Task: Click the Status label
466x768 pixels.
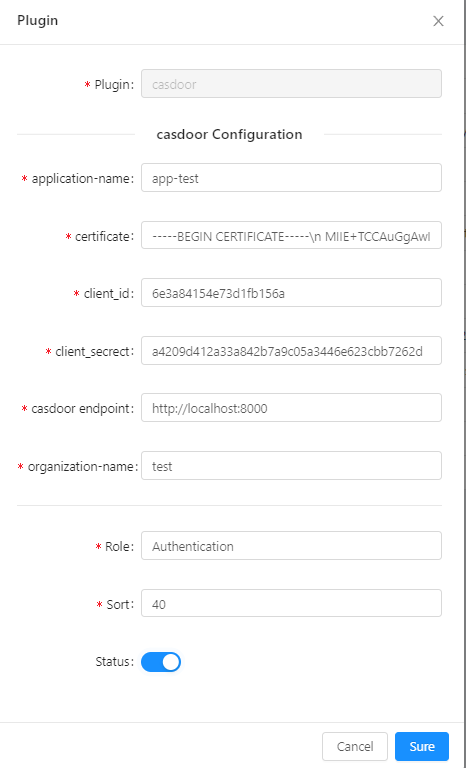Action: point(114,662)
